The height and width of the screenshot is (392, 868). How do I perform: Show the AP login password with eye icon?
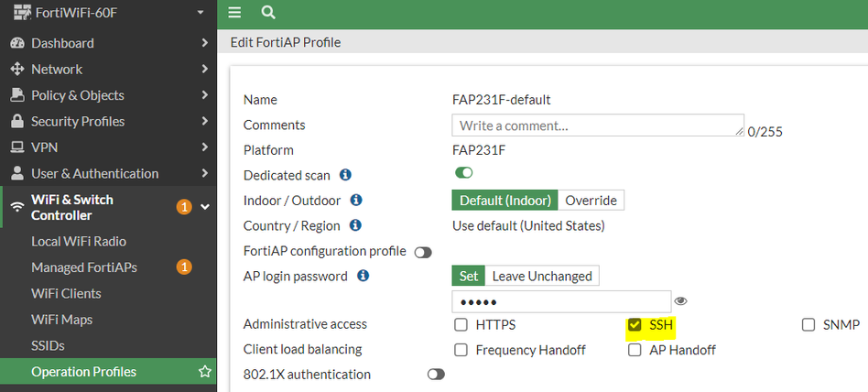[x=680, y=300]
